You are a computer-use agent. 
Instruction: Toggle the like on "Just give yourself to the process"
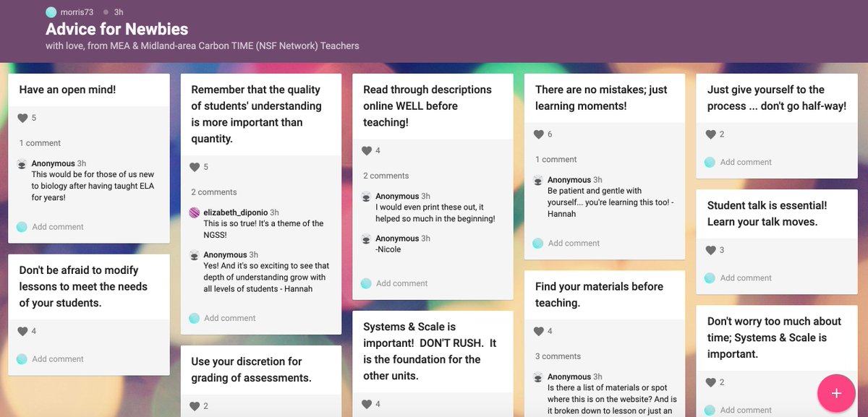(712, 134)
